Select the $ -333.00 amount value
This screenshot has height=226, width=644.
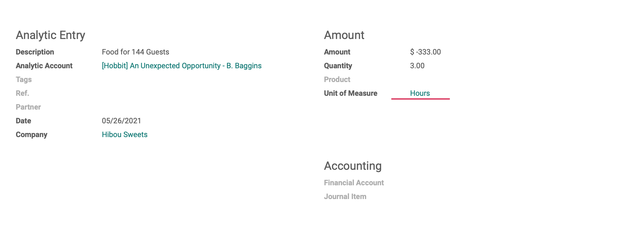425,52
